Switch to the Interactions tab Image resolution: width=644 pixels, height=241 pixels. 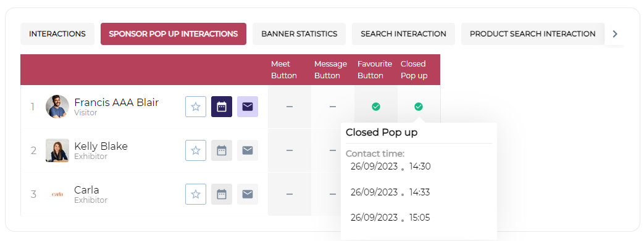point(57,34)
